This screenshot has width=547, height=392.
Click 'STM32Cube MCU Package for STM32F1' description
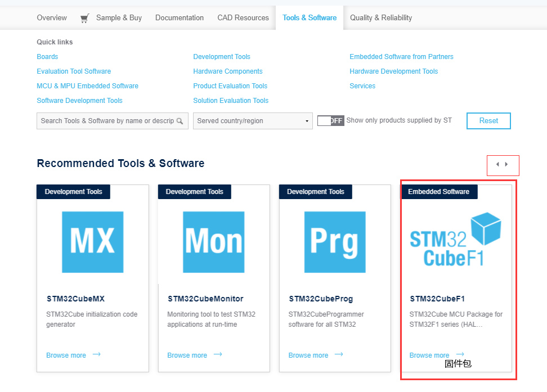(456, 319)
